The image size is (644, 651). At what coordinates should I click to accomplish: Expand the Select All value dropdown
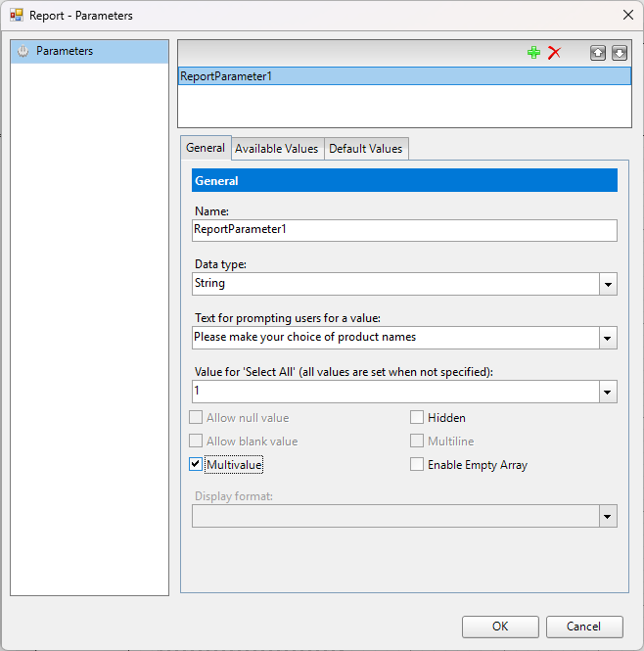point(608,392)
